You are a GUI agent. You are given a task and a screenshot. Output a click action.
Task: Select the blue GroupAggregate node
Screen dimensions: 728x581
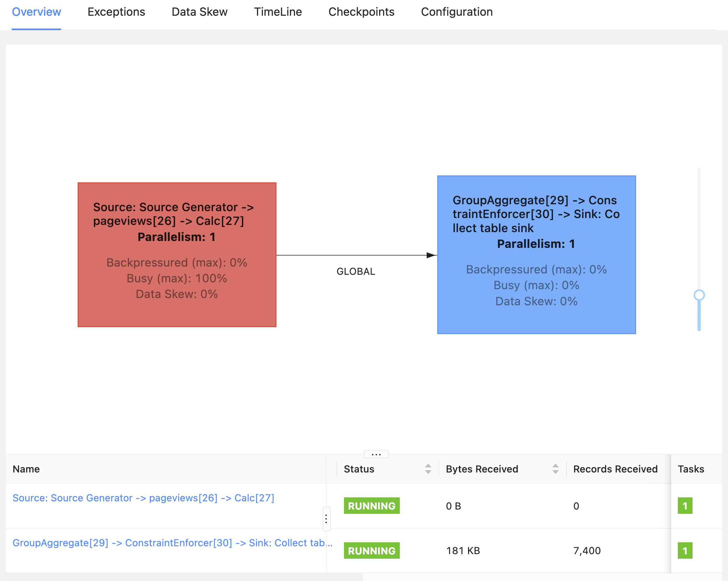(x=536, y=255)
